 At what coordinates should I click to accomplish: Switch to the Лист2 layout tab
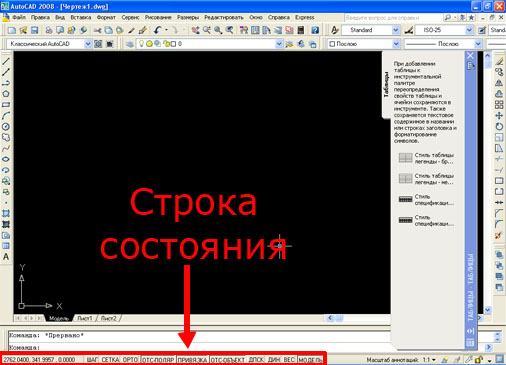(x=109, y=318)
